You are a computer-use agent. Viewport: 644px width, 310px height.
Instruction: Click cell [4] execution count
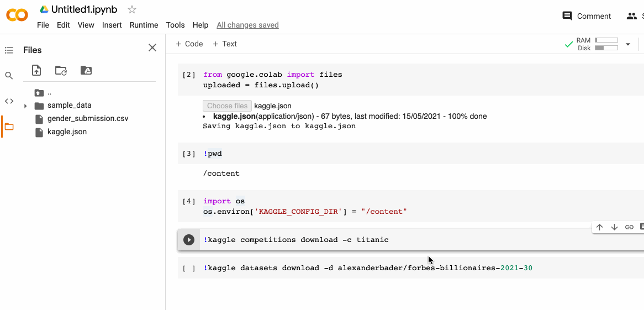189,202
